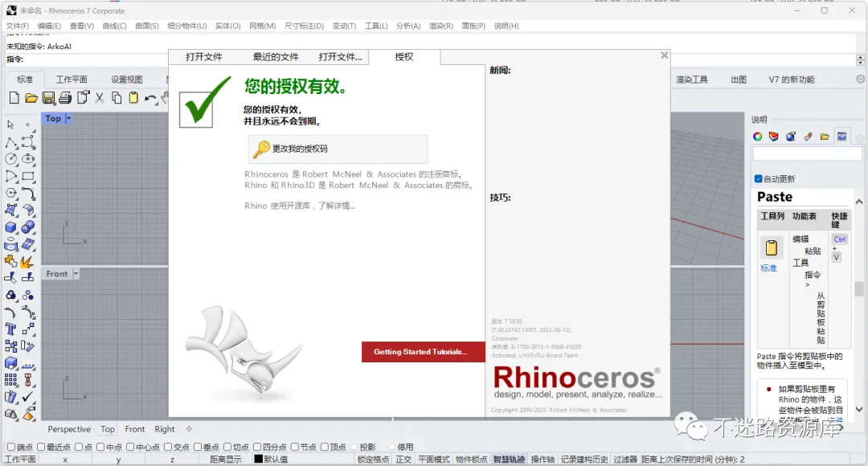Select the rectangular Array grid tool
Image resolution: width=868 pixels, height=466 pixels.
[x=10, y=380]
